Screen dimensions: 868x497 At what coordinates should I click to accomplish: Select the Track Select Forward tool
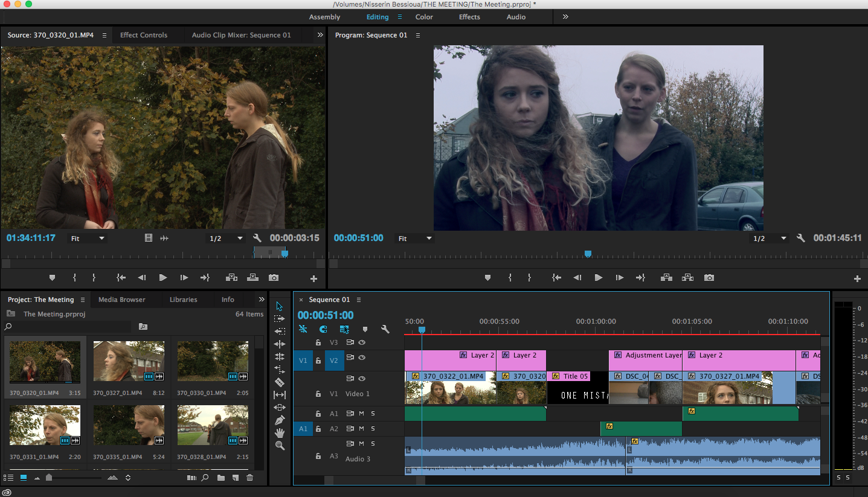tap(279, 319)
